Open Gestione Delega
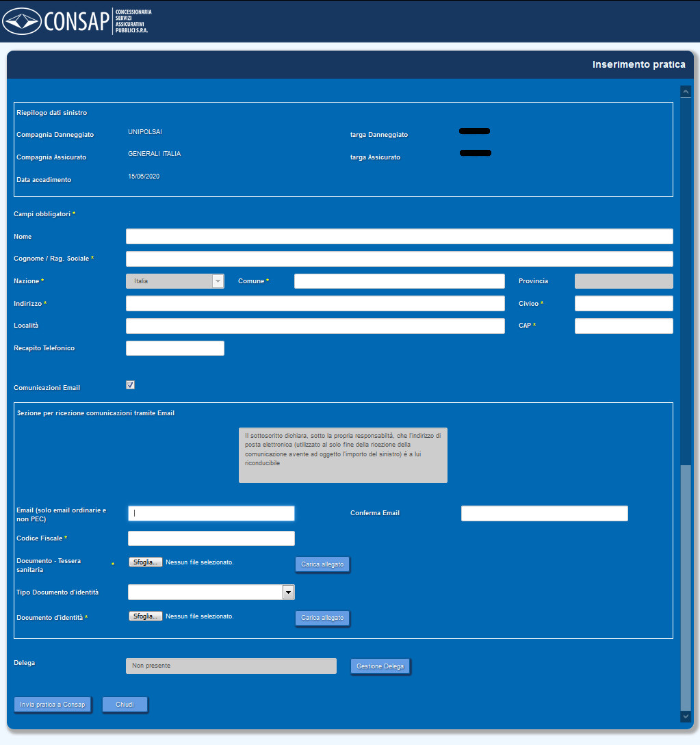 pos(380,666)
